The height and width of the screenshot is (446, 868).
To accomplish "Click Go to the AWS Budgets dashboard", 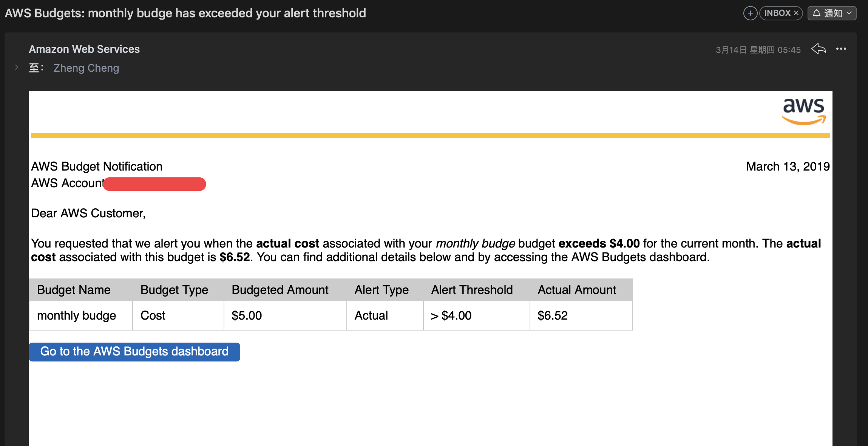I will point(134,352).
